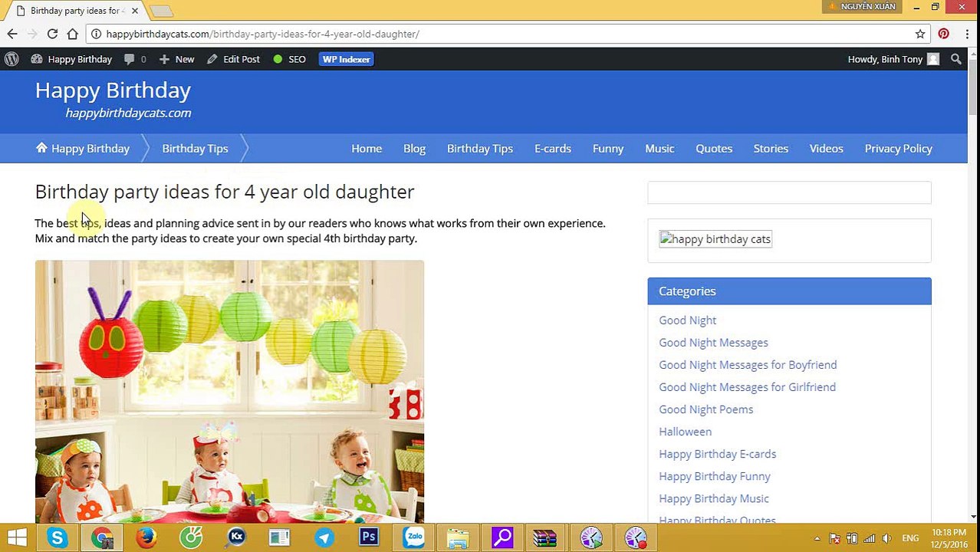The width and height of the screenshot is (980, 552).
Task: Open Skype from taskbar
Action: point(57,537)
